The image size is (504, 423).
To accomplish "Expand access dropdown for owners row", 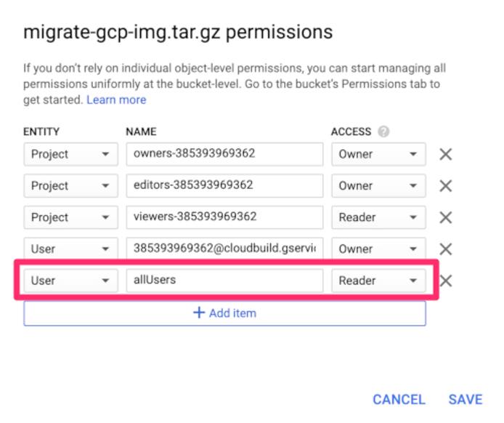I will pyautogui.click(x=378, y=154).
